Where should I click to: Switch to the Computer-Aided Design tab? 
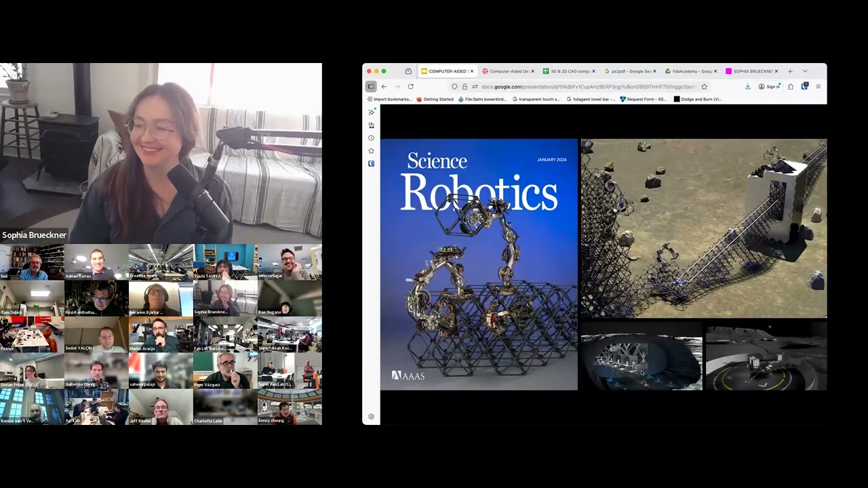coord(508,71)
